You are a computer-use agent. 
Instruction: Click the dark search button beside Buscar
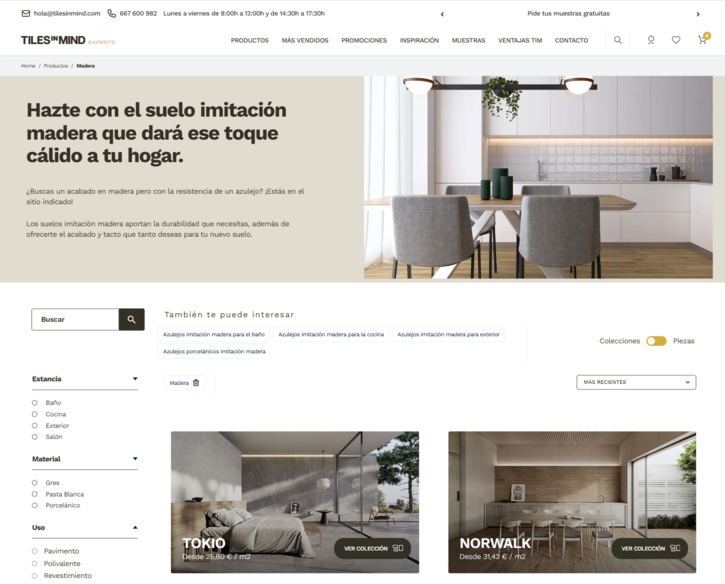coord(132,319)
